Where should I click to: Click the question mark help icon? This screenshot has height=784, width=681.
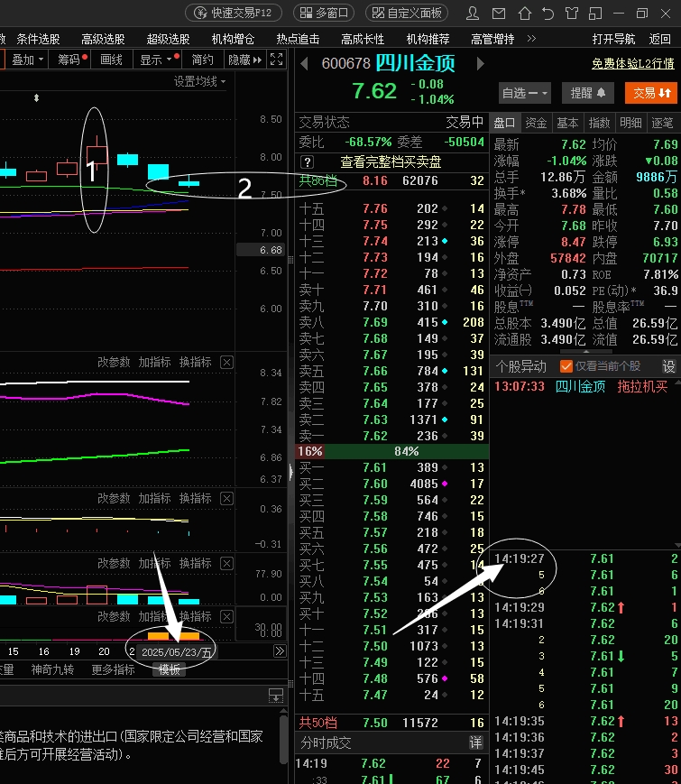[307, 162]
